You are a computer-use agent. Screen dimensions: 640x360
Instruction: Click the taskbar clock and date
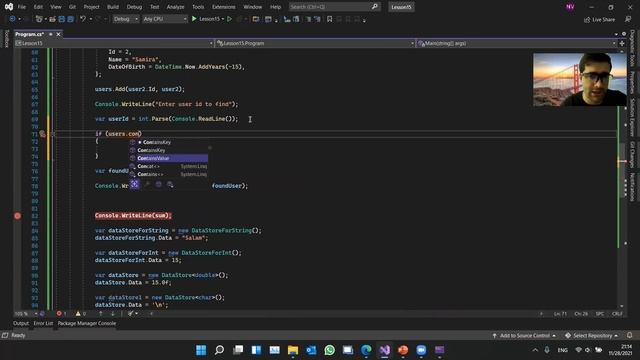[620, 350]
